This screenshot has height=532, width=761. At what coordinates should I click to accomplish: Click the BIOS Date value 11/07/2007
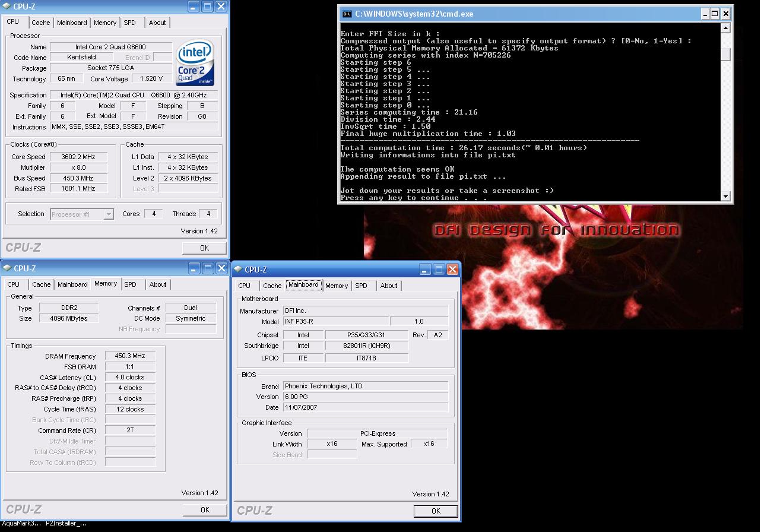365,408
